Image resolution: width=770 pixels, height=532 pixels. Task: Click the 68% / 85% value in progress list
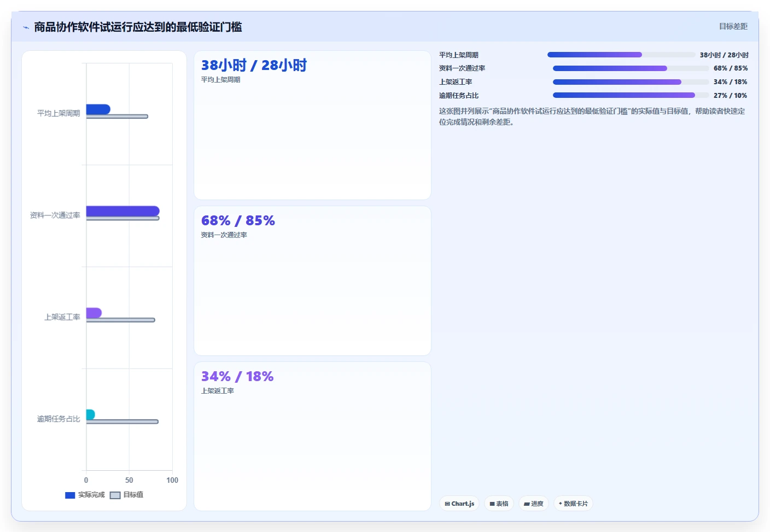tap(731, 68)
